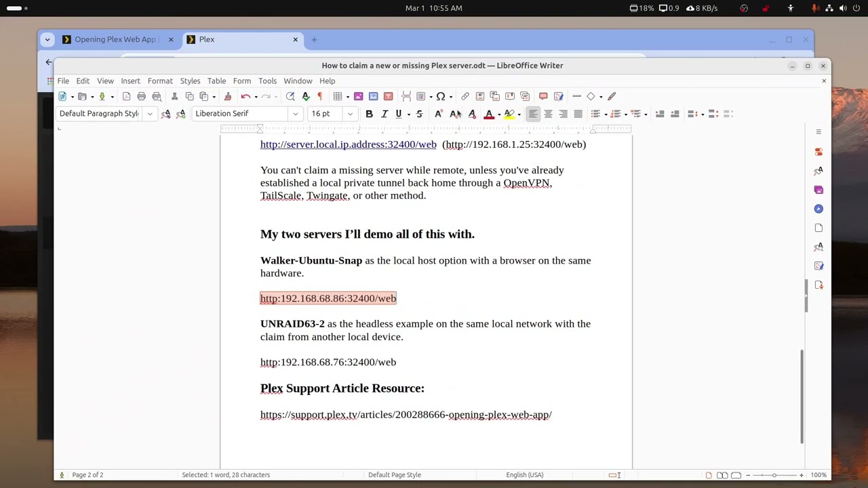Center the paragraph

click(548, 114)
